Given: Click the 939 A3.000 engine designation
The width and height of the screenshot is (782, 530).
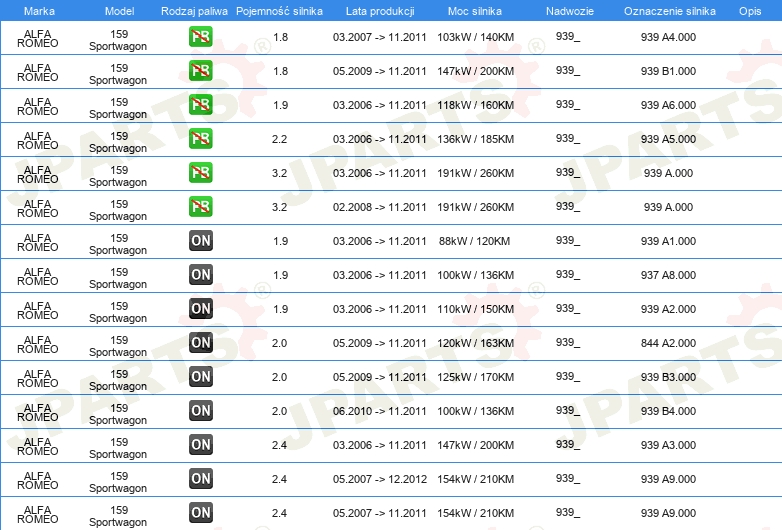Looking at the screenshot, I should [668, 445].
